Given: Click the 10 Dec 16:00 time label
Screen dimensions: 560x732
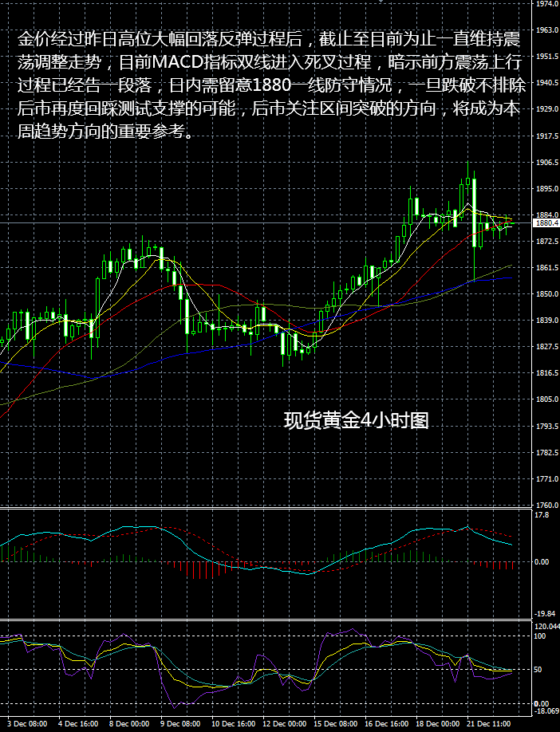Looking at the screenshot, I should click(x=234, y=724).
